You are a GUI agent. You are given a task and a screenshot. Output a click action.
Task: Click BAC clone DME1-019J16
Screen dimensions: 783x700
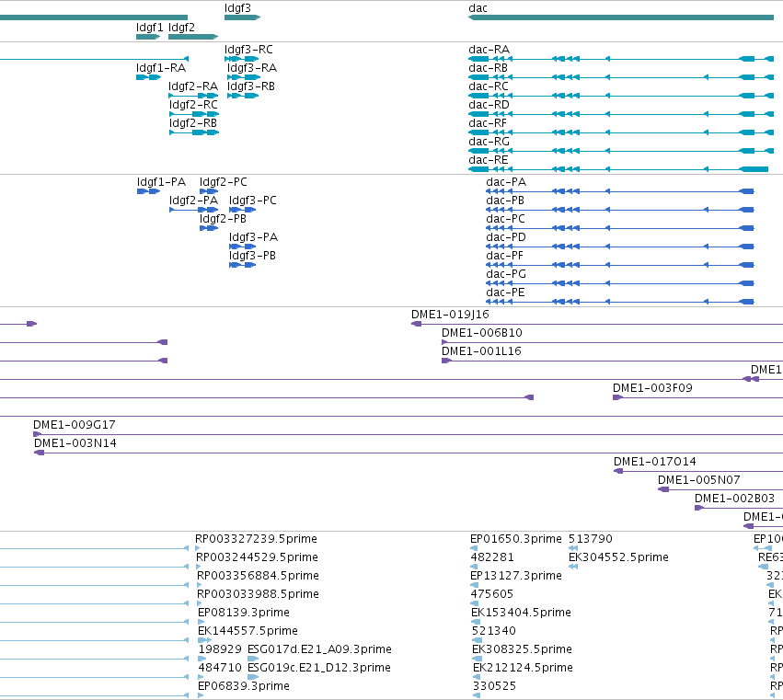(597, 324)
